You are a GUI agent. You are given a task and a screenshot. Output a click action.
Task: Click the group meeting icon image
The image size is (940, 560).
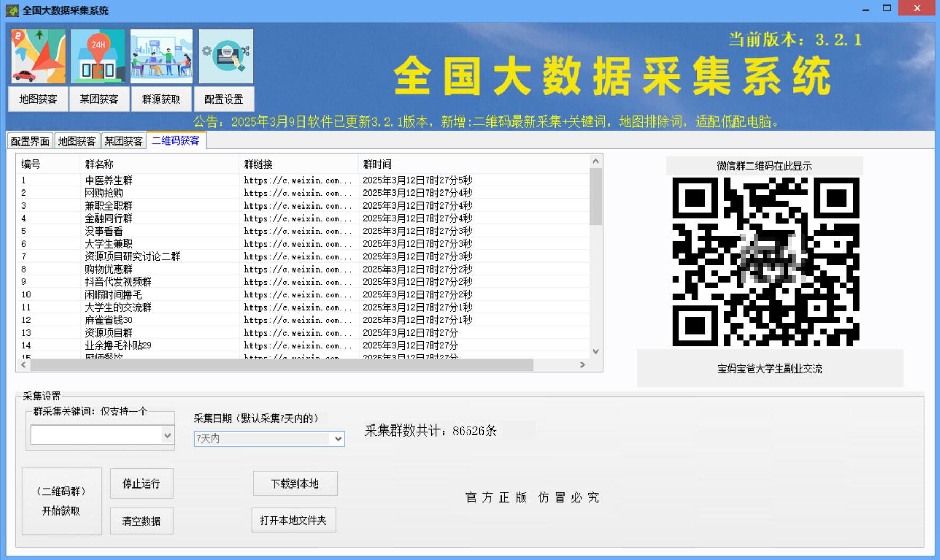point(162,56)
